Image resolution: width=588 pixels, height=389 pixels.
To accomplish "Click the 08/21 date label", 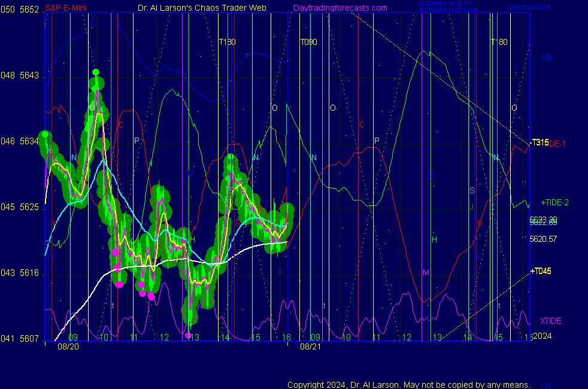I will pos(311,347).
